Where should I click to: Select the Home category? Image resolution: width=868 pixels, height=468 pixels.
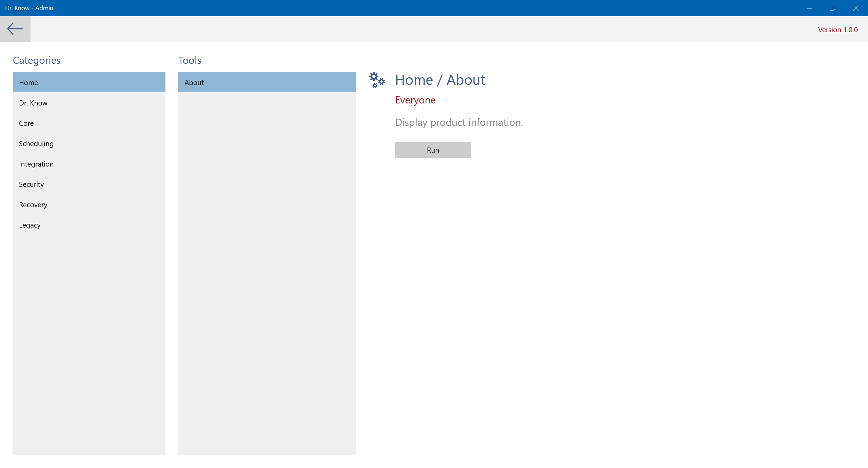tap(89, 82)
